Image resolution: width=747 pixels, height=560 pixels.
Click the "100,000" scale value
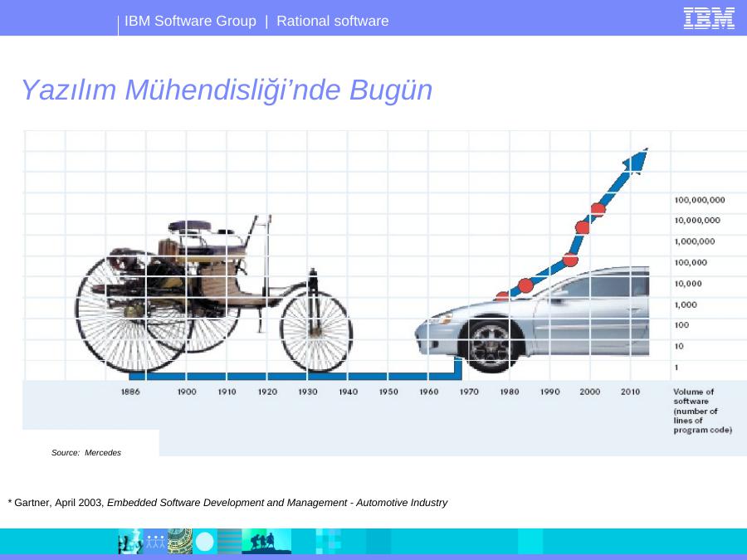(691, 262)
